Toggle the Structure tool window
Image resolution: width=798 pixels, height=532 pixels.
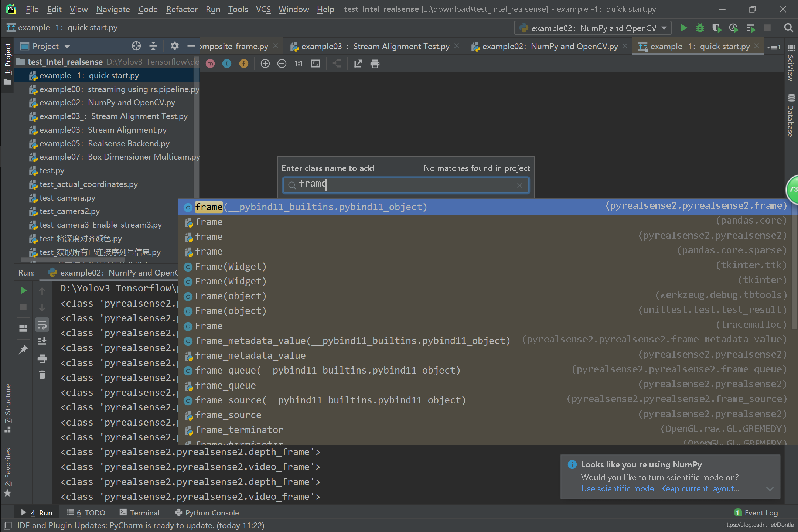click(8, 406)
